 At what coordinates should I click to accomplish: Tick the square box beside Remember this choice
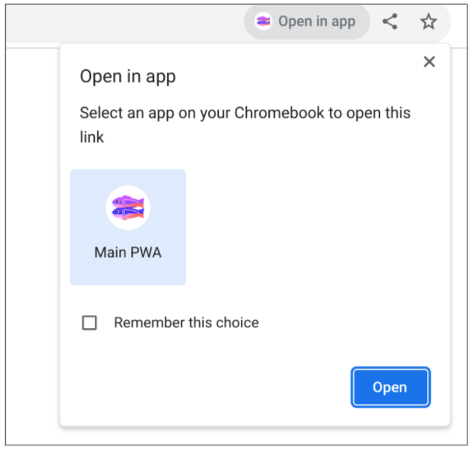click(89, 323)
